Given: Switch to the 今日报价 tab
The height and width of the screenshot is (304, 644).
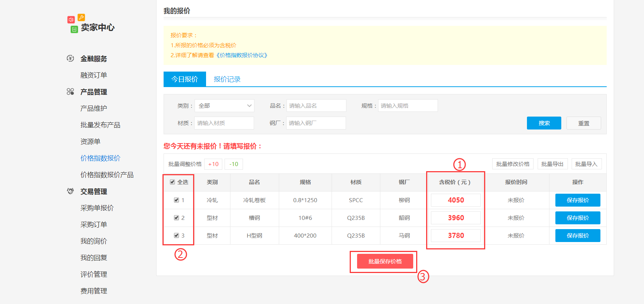Looking at the screenshot, I should point(185,79).
